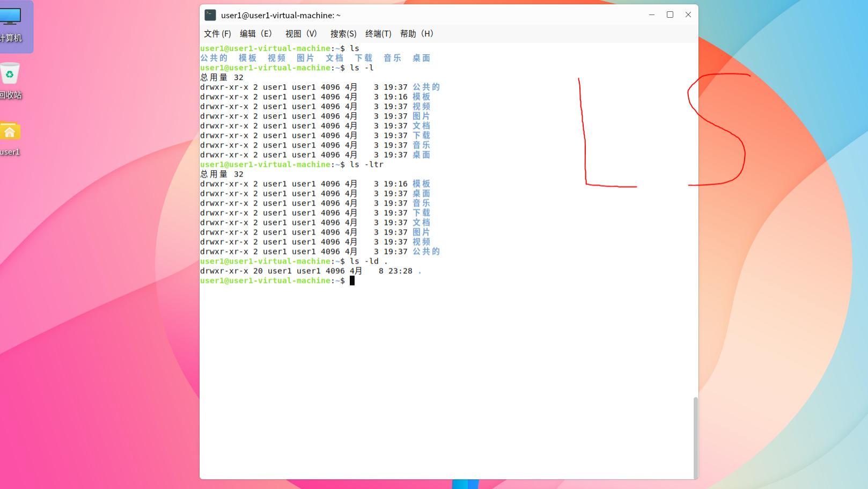The width and height of the screenshot is (868, 489).
Task: Click 公共的 in the ls -l listing
Action: pos(426,87)
